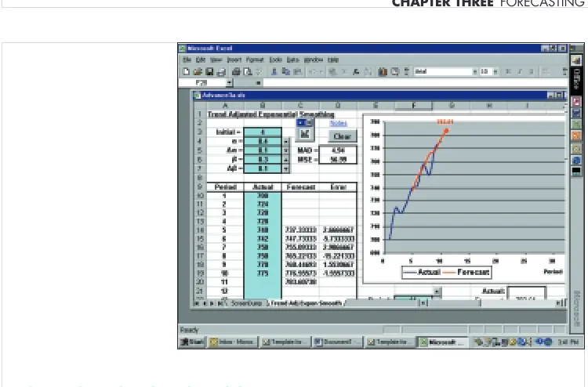Screen dimensions: 588x387
Task: Click the Cut icon in toolbar
Action: click(x=274, y=71)
